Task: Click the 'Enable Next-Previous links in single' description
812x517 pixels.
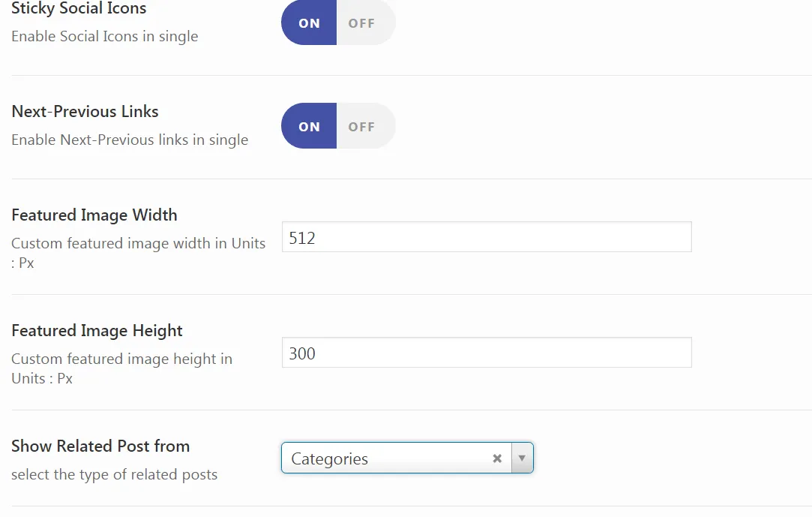Action: click(x=130, y=140)
